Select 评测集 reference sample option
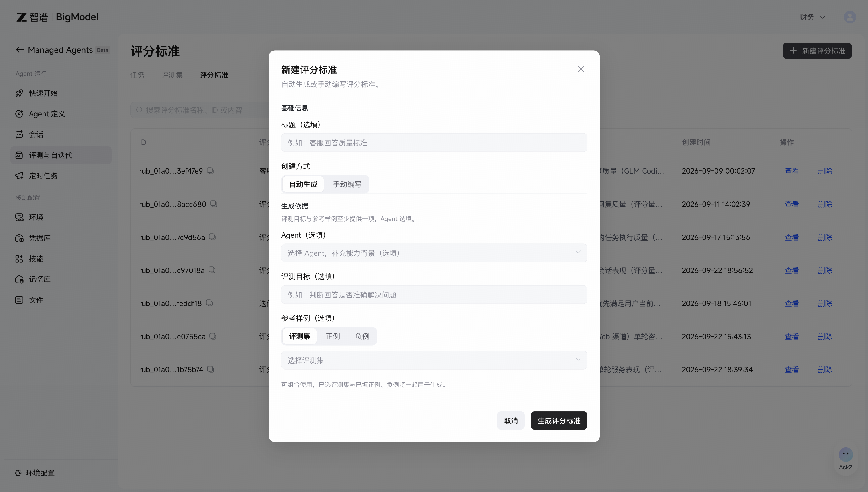The height and width of the screenshot is (492, 868). (299, 336)
